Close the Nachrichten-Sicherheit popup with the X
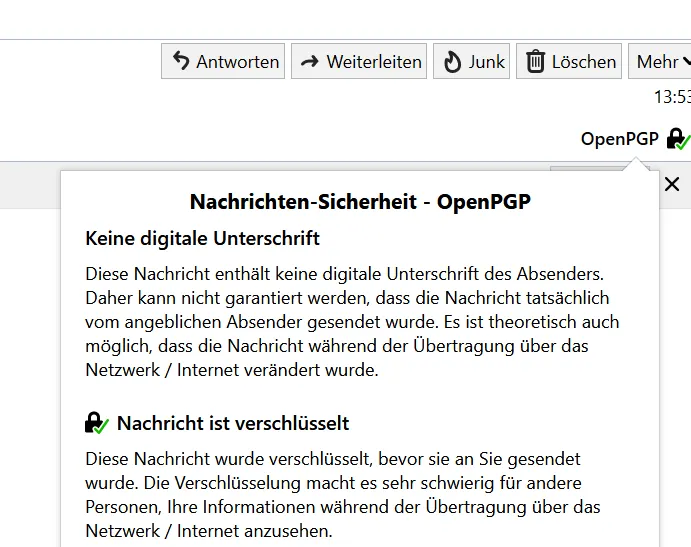 tap(672, 184)
